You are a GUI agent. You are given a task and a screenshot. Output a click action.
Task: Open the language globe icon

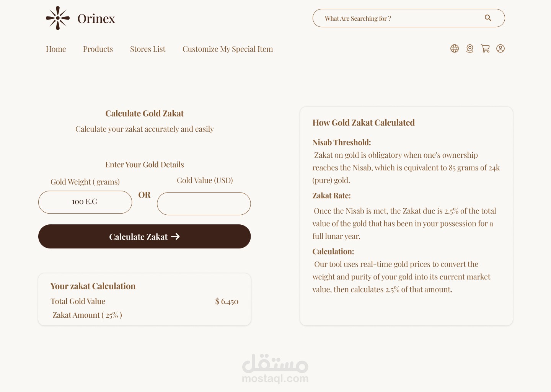(x=455, y=49)
